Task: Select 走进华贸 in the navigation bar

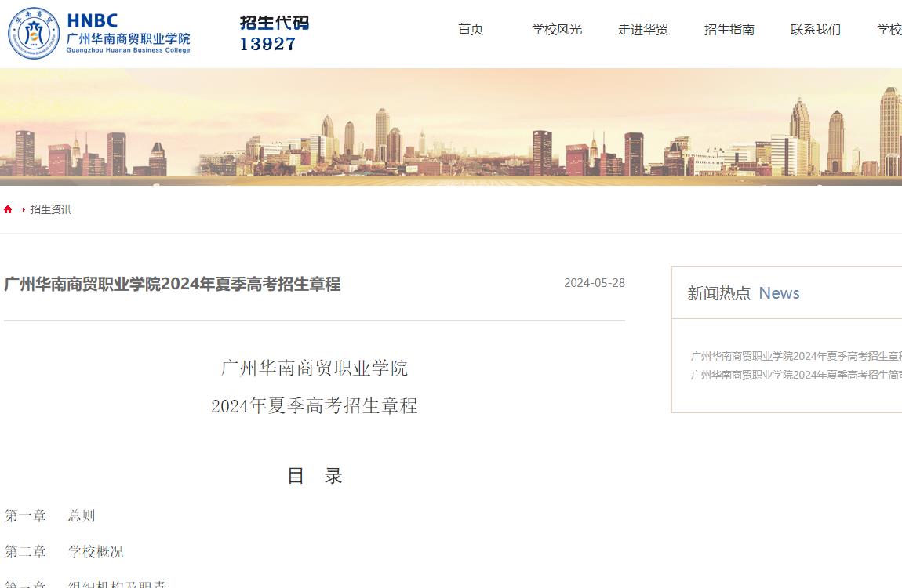Action: [643, 29]
